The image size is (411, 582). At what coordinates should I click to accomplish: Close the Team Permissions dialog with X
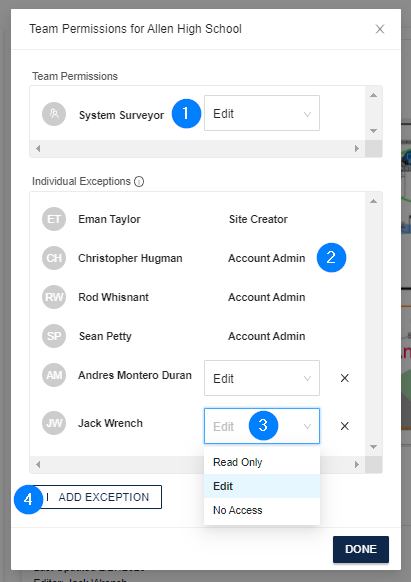379,29
